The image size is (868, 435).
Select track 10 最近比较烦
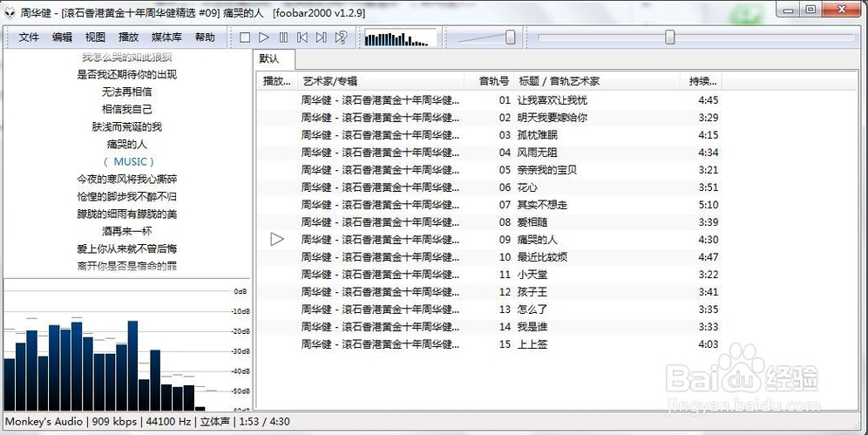point(490,257)
